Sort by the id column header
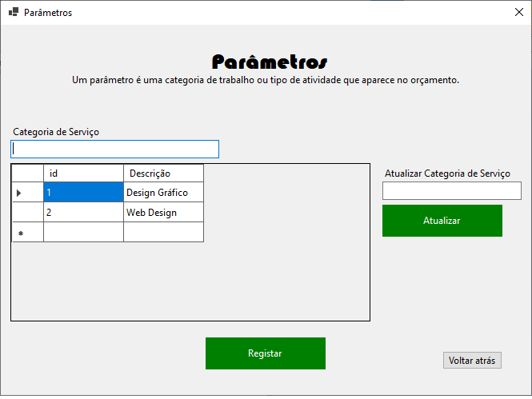532x399 pixels. click(x=83, y=174)
